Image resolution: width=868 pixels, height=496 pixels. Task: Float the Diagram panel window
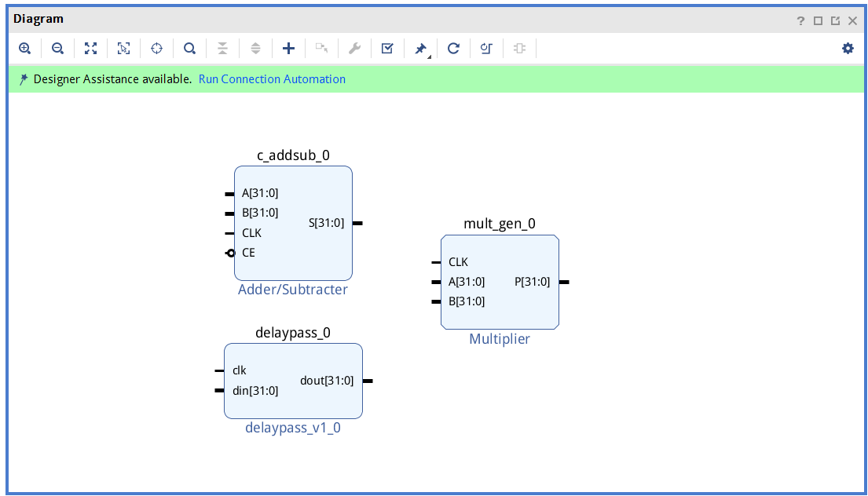pos(835,21)
